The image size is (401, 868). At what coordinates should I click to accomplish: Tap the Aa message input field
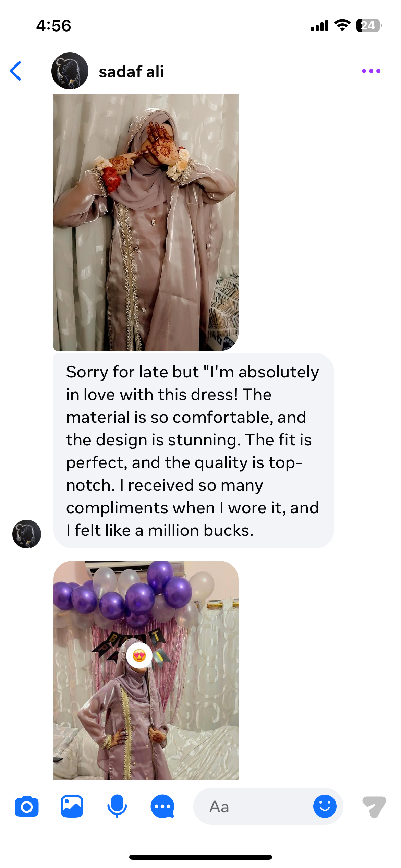point(254,806)
